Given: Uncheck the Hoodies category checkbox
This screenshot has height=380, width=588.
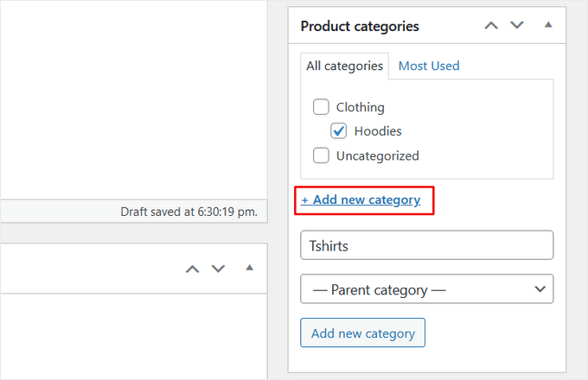Looking at the screenshot, I should click(x=339, y=131).
